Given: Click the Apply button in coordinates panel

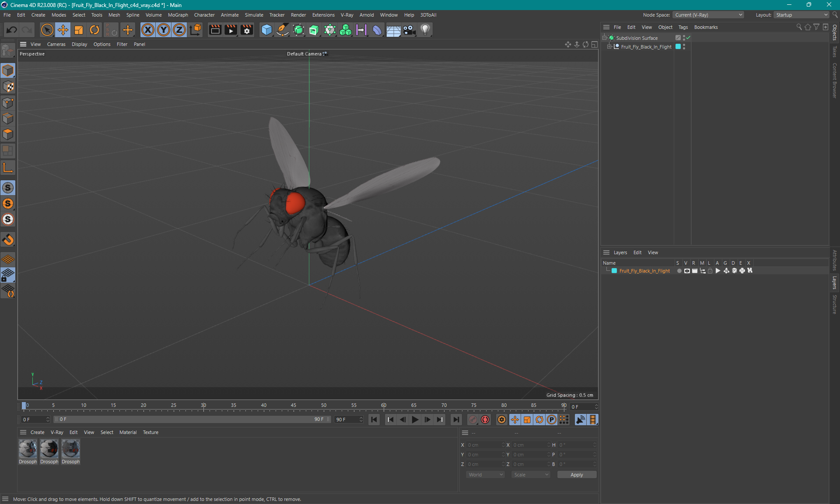Looking at the screenshot, I should [576, 475].
